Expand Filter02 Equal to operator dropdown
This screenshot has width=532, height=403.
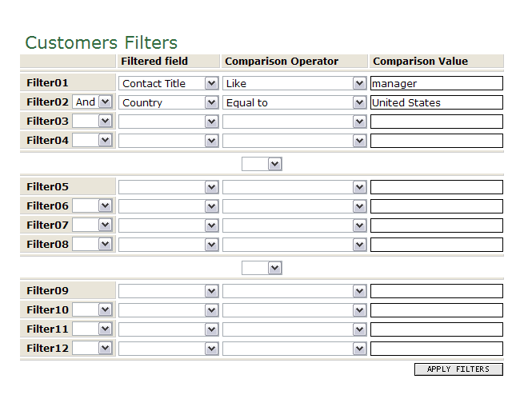point(294,102)
